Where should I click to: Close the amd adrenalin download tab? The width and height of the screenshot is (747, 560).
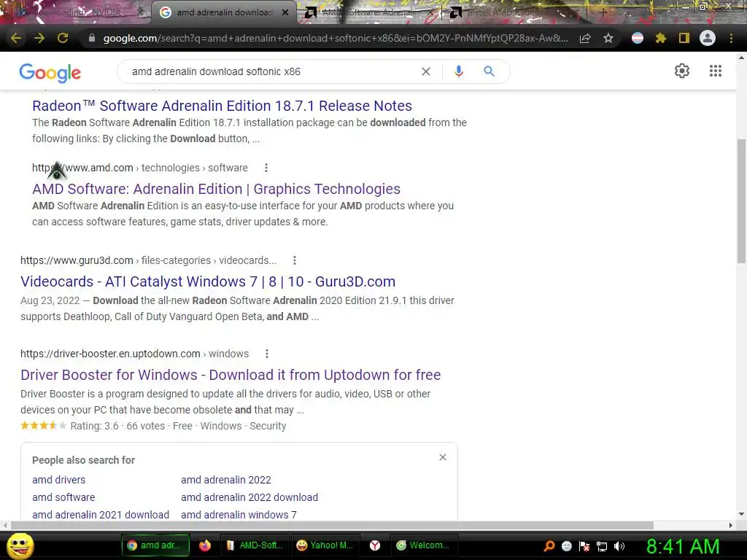tap(285, 12)
